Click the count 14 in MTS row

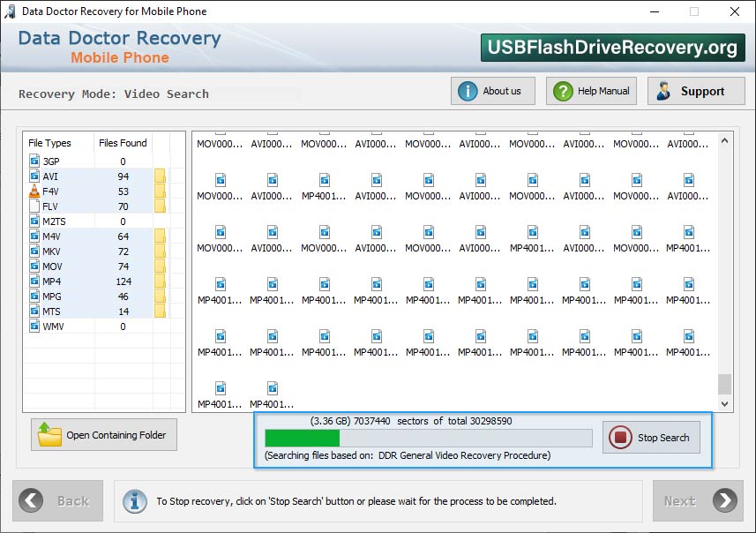(123, 312)
